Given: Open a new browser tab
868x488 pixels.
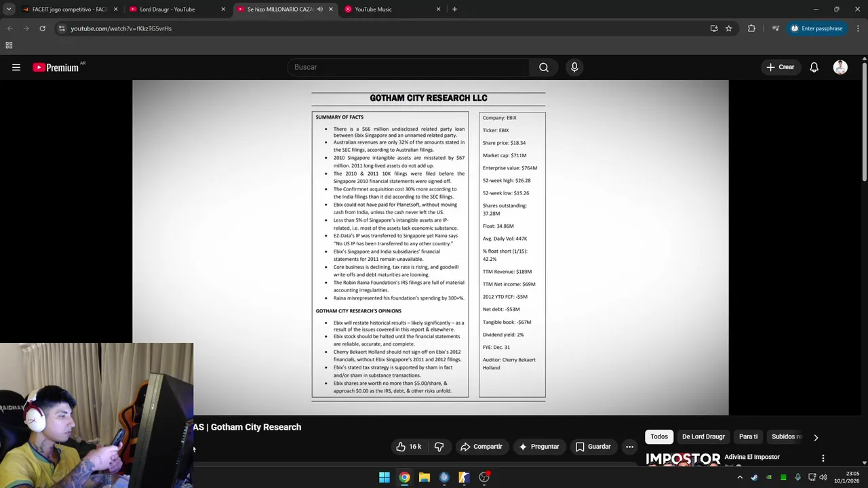Looking at the screenshot, I should tap(454, 9).
